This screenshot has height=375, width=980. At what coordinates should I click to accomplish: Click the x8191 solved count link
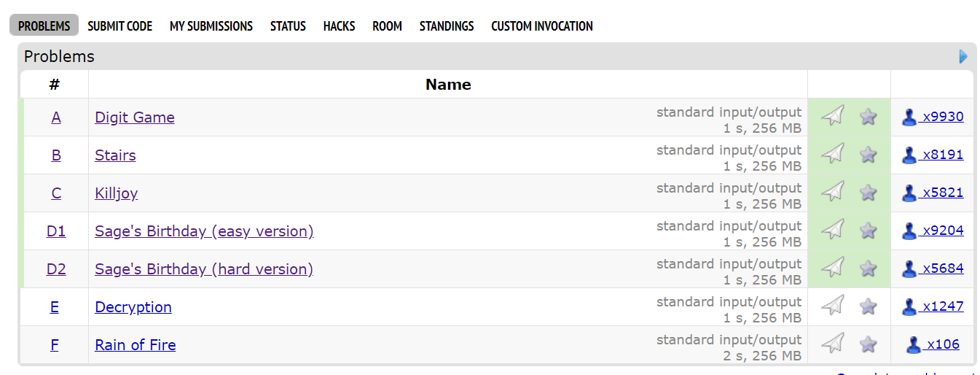[x=943, y=155]
